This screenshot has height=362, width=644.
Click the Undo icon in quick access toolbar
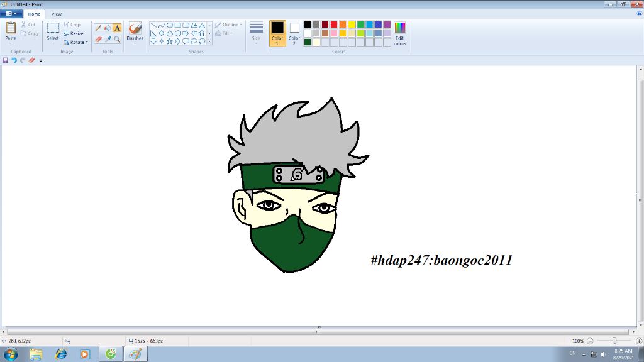pyautogui.click(x=14, y=60)
